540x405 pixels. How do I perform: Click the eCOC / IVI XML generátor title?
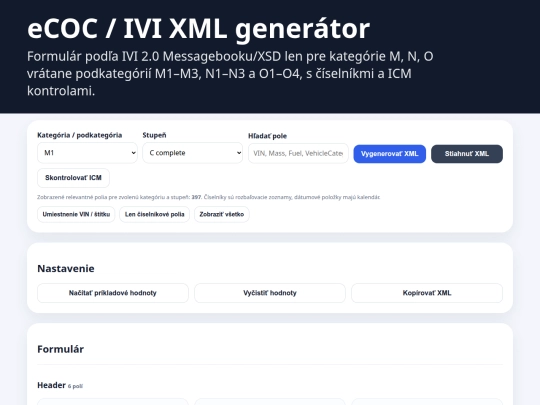point(198,29)
